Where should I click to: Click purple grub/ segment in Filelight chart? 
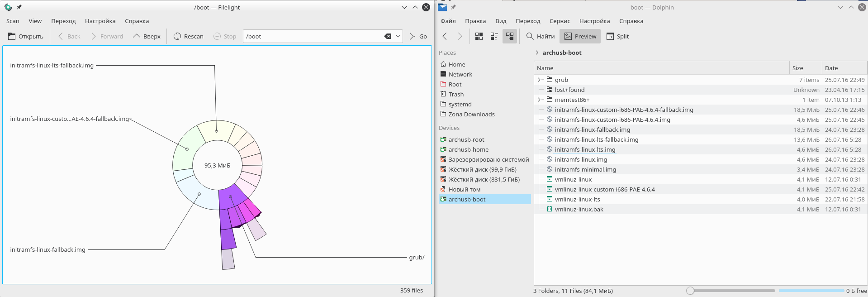[x=231, y=196]
